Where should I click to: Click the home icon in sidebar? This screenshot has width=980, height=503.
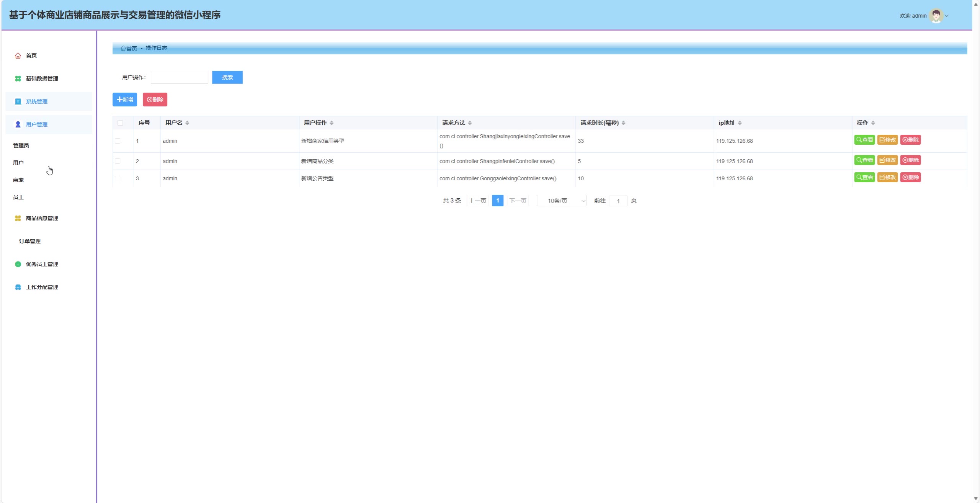[18, 56]
